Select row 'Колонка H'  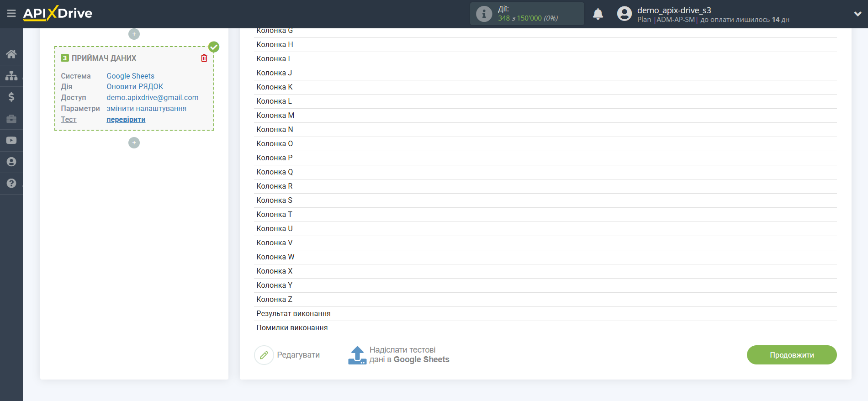pos(545,45)
